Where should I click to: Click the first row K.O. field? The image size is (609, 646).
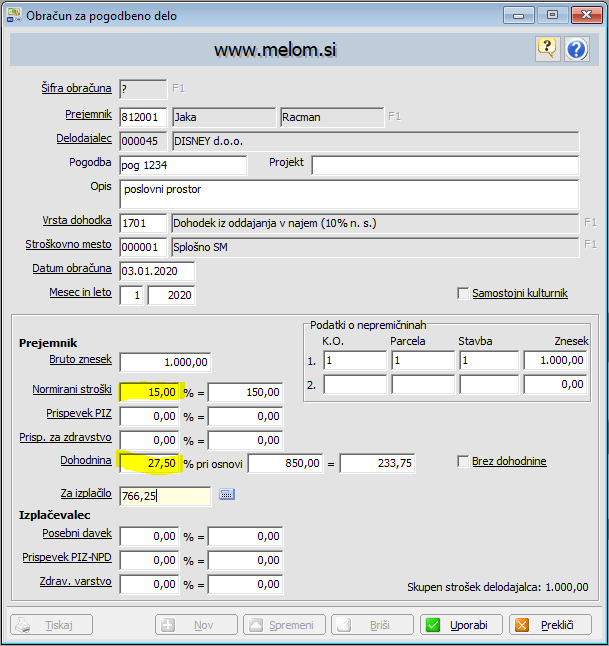point(354,360)
